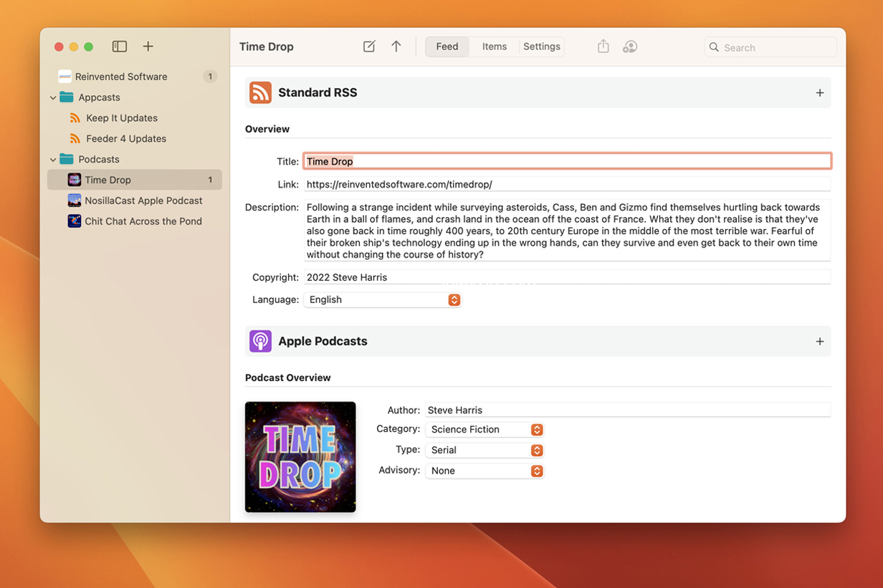Click the Podcasts folder label

[x=99, y=159]
